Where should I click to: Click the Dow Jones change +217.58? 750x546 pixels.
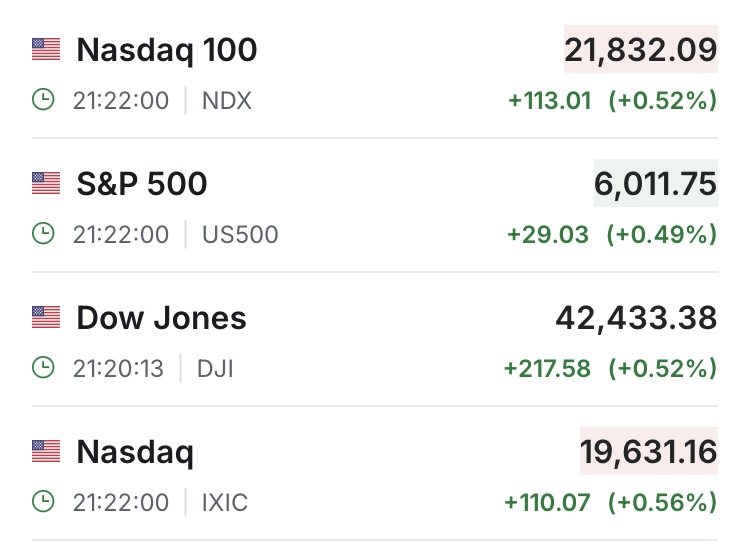pos(548,368)
